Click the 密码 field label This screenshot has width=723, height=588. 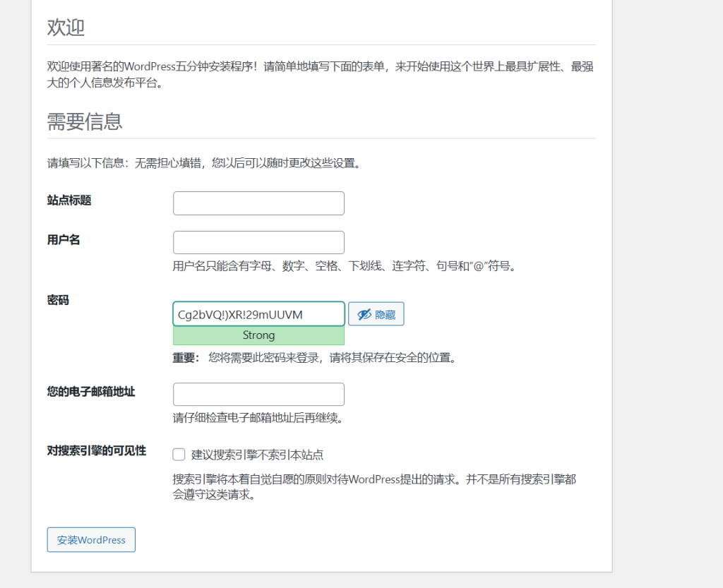coord(58,300)
